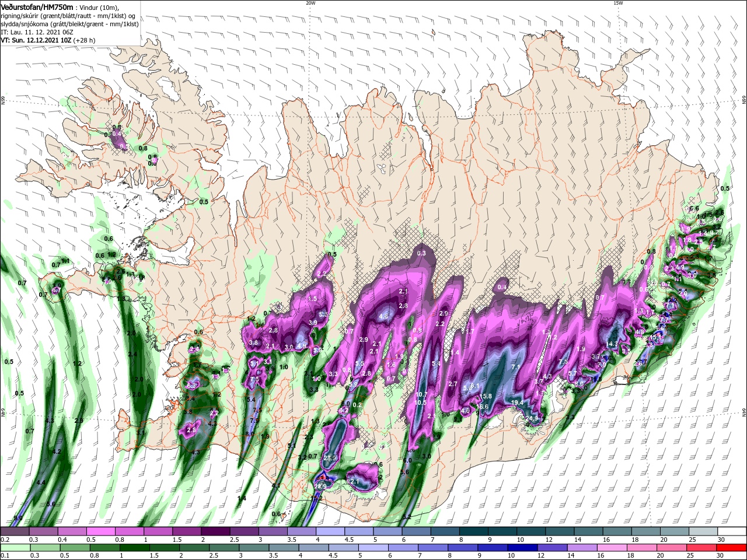Image resolution: width=747 pixels, height=560 pixels.
Task: Pick the pink snow-scale swatch above 0.5
Action: (100, 531)
